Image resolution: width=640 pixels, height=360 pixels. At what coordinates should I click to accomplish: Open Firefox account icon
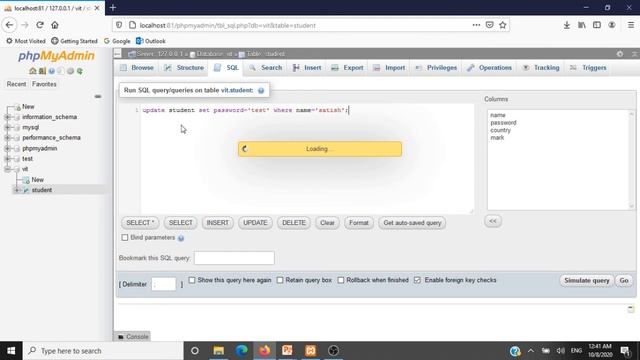(x=611, y=25)
